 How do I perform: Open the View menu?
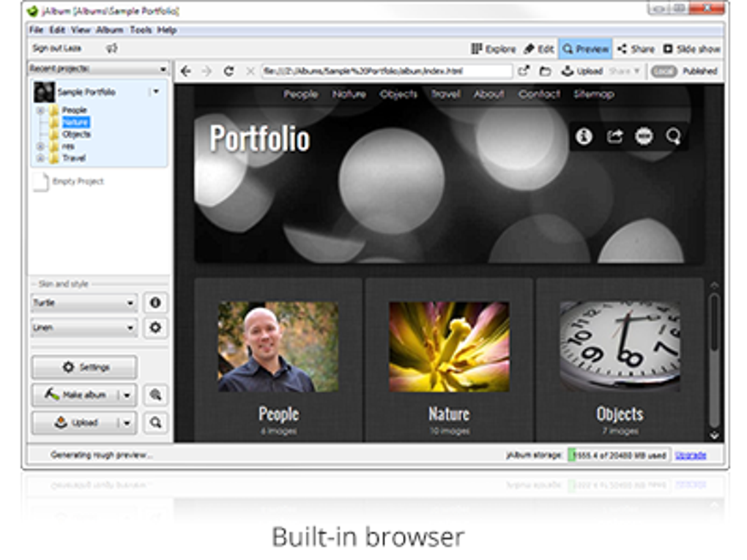pyautogui.click(x=81, y=30)
